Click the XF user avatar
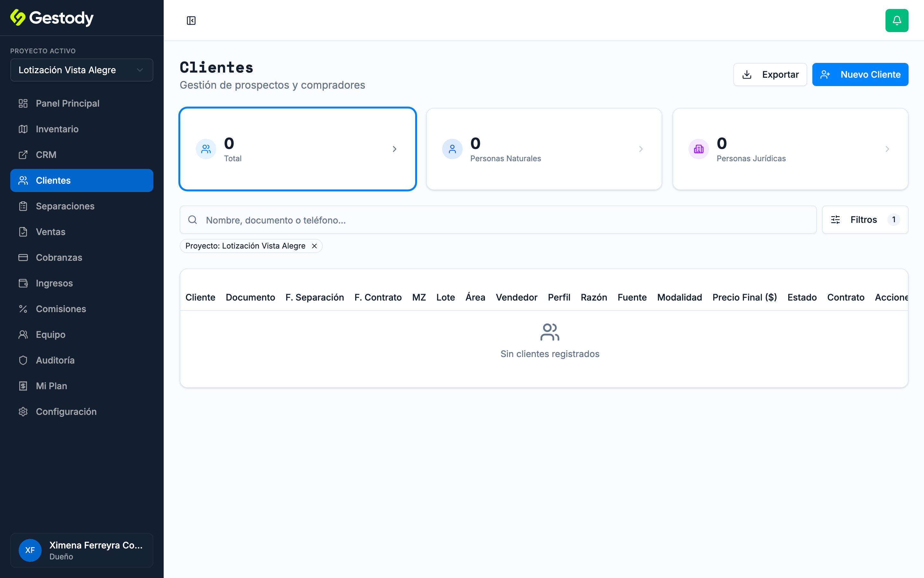 click(30, 550)
